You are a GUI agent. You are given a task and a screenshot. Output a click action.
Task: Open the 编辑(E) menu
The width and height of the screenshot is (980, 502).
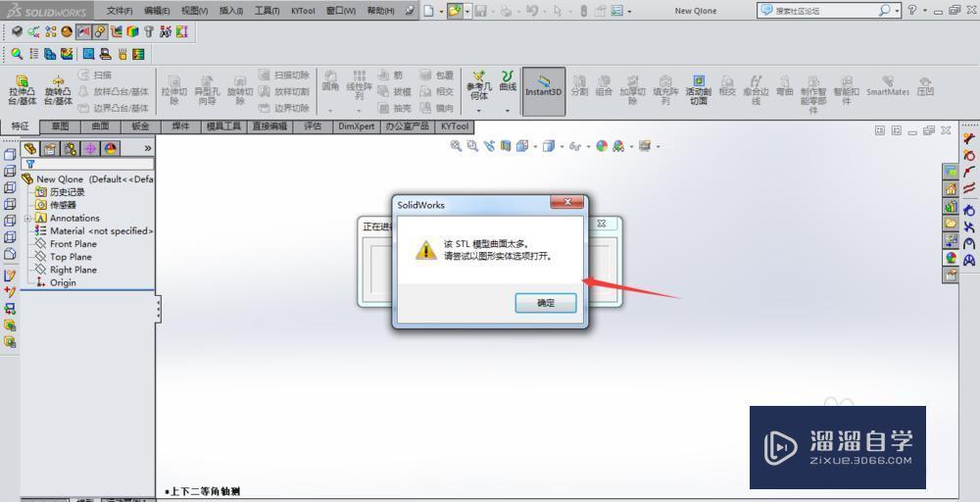point(157,11)
